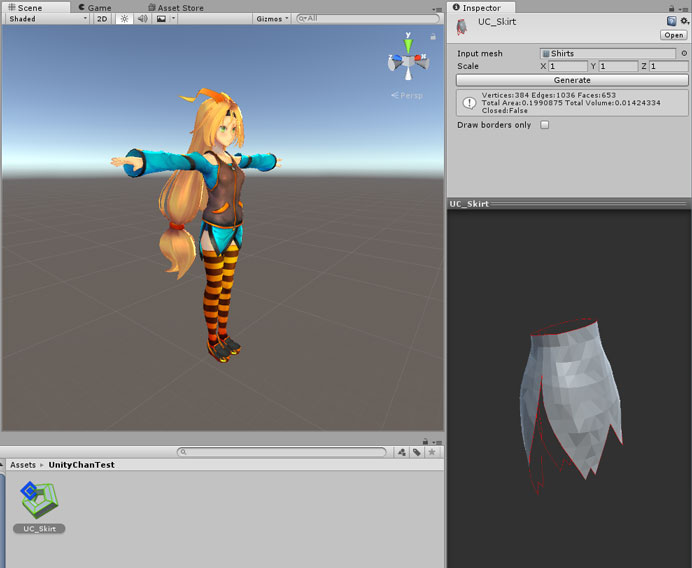Toggle scene gizmo lock icon

coord(433,37)
